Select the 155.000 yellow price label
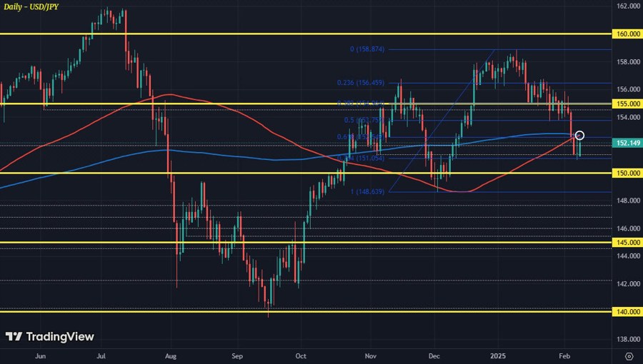This screenshot has height=364, width=643. coord(627,103)
